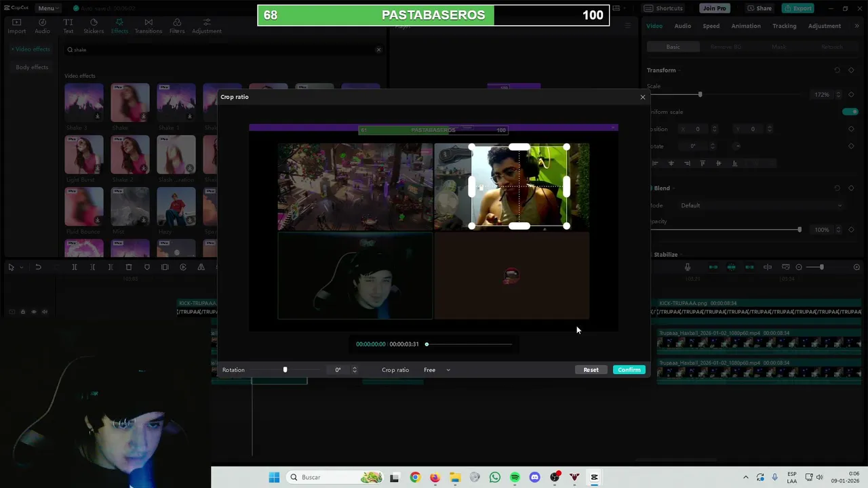Click the rotation degree stepper in crop dialog
Image resolution: width=868 pixels, height=488 pixels.
click(x=354, y=370)
